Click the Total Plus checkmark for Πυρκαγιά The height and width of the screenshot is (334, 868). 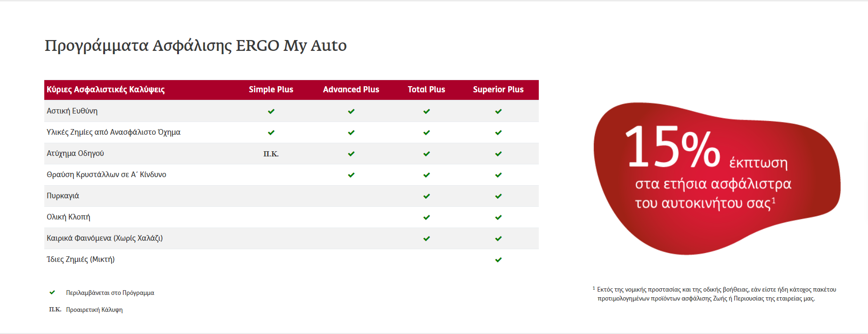click(427, 196)
